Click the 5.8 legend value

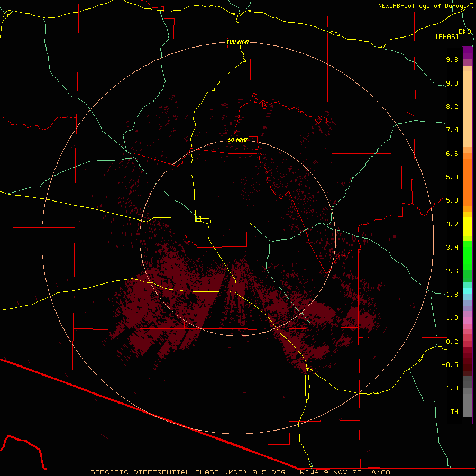click(x=452, y=177)
